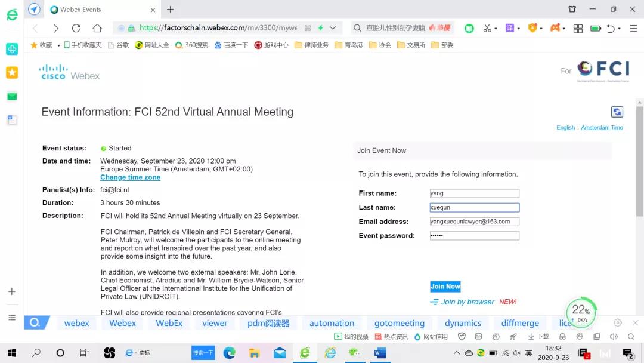
Task: Click the Cisco Webex logo
Action: (x=69, y=72)
